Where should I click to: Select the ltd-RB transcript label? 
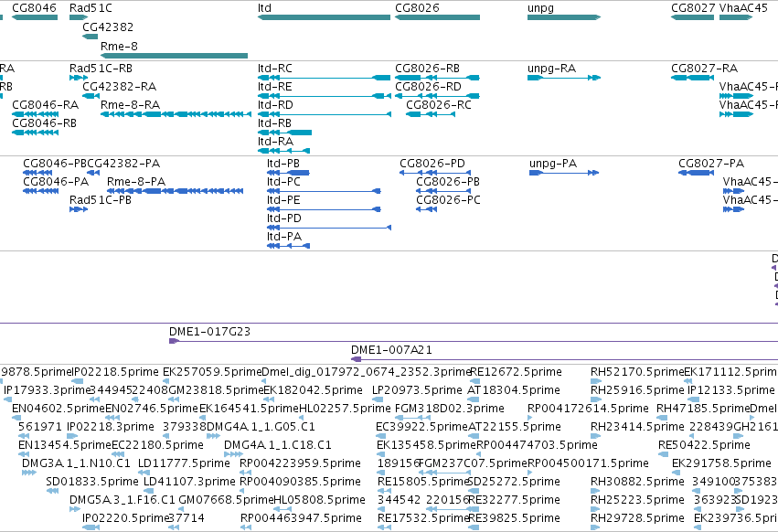(274, 123)
